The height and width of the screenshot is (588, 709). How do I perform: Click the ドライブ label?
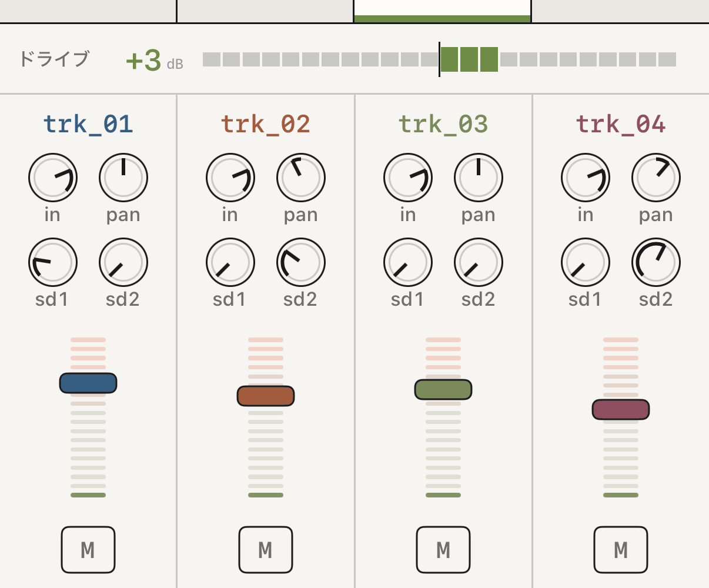54,59
